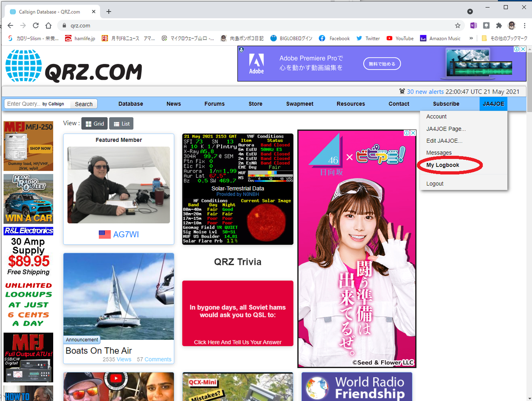Visit the Provided by N0NBH link
This screenshot has width=532, height=401.
[238, 194]
